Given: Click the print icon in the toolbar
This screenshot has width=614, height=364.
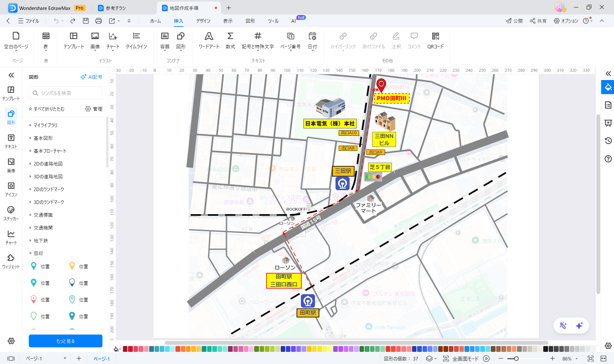Looking at the screenshot, I should pos(99,21).
